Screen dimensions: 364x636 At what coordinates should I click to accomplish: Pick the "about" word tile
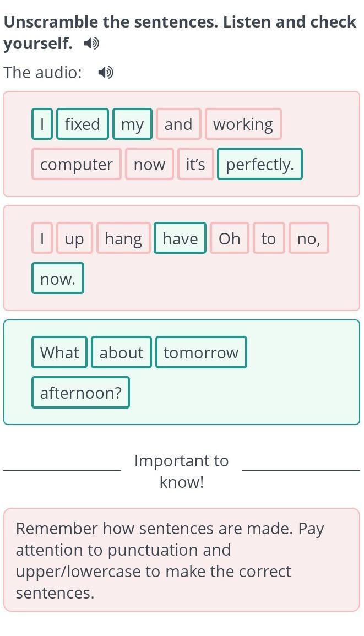[121, 352]
